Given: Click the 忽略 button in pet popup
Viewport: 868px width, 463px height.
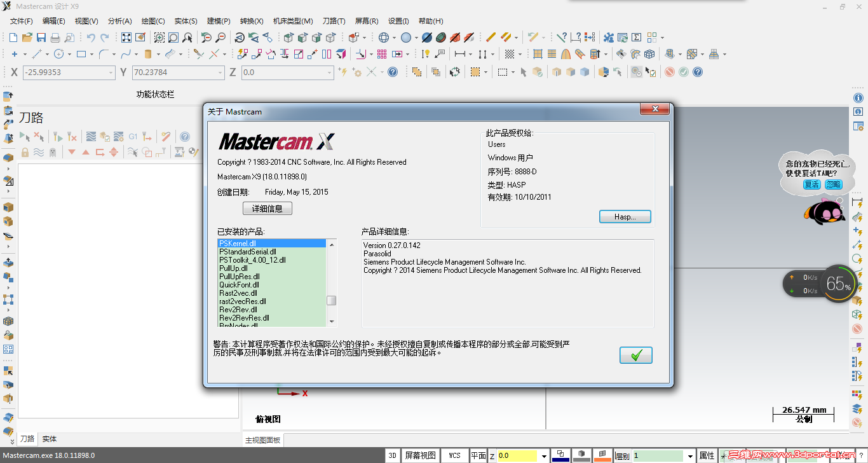Looking at the screenshot, I should [x=833, y=184].
